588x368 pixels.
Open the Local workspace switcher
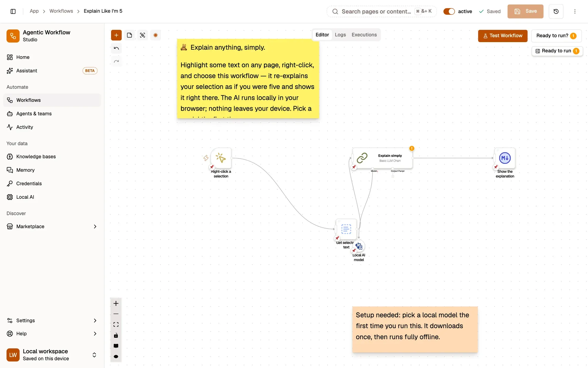[52, 355]
